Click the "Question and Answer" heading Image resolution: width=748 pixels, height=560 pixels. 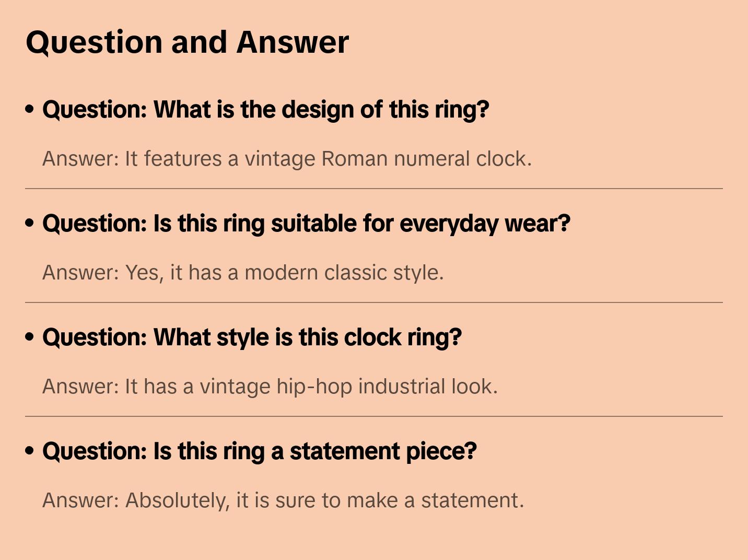187,42
